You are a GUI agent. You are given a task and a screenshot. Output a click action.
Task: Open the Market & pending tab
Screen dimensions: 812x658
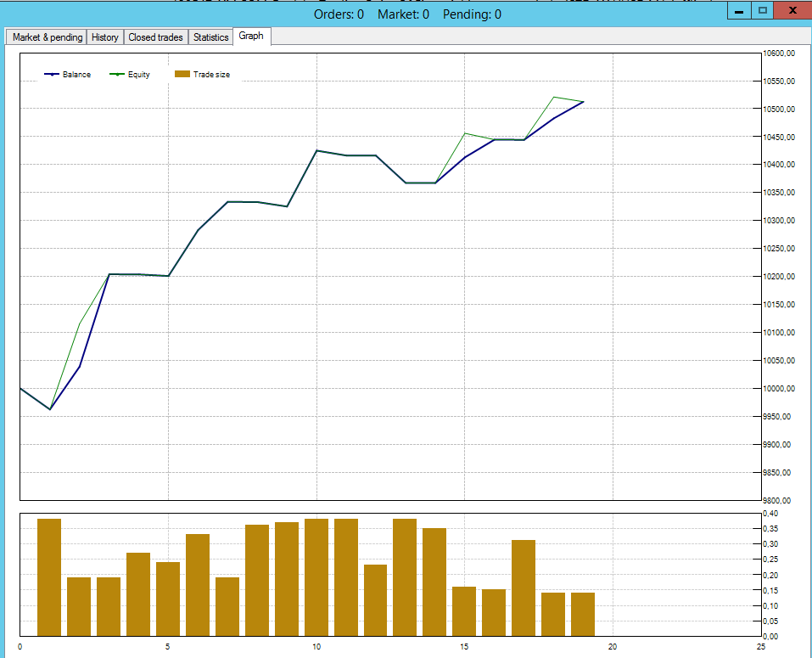pyautogui.click(x=48, y=37)
